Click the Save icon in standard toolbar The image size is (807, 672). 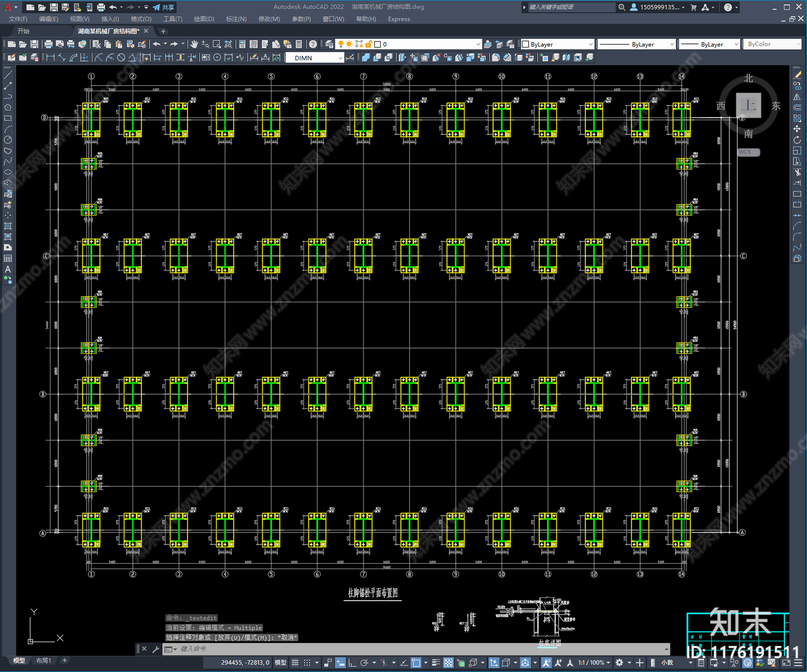34,44
